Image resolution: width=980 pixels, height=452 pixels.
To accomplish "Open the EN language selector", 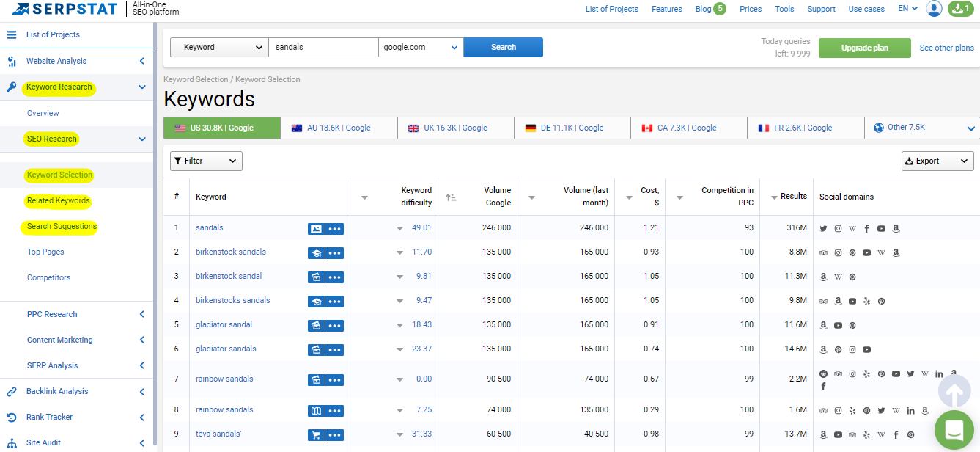I will [x=907, y=9].
